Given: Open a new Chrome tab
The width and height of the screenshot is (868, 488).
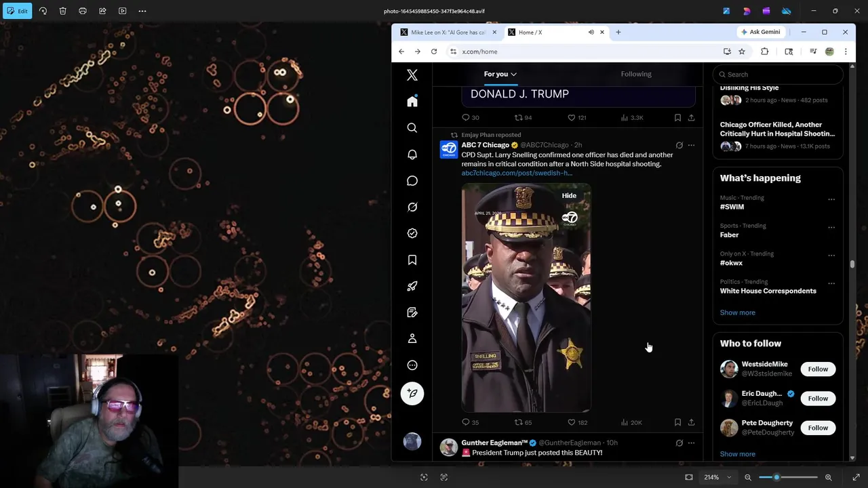Looking at the screenshot, I should coord(618,32).
